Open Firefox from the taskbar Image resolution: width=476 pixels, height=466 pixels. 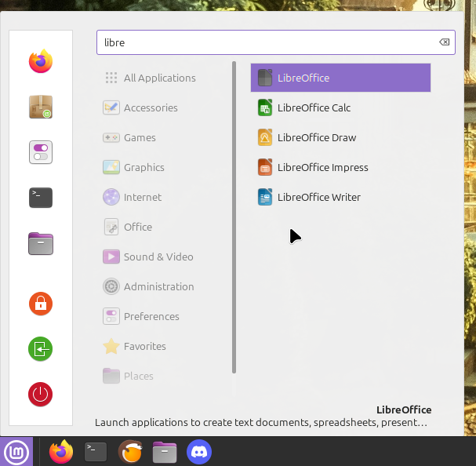coord(61,452)
